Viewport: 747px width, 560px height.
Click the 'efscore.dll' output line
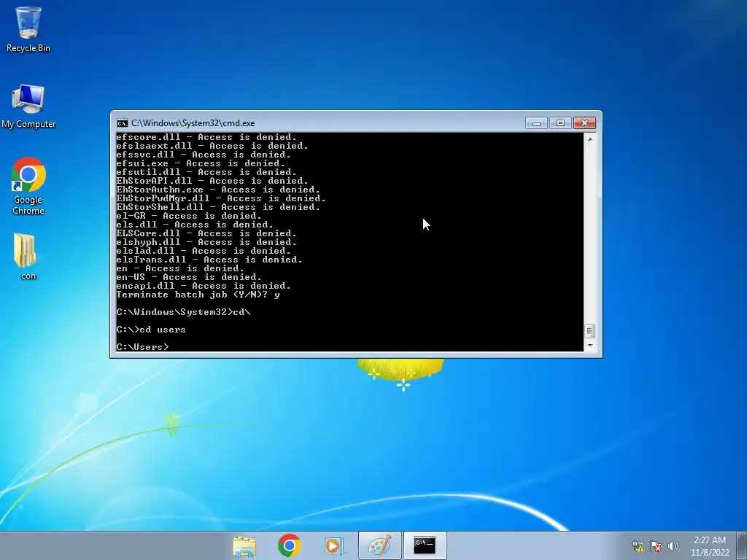click(x=206, y=137)
